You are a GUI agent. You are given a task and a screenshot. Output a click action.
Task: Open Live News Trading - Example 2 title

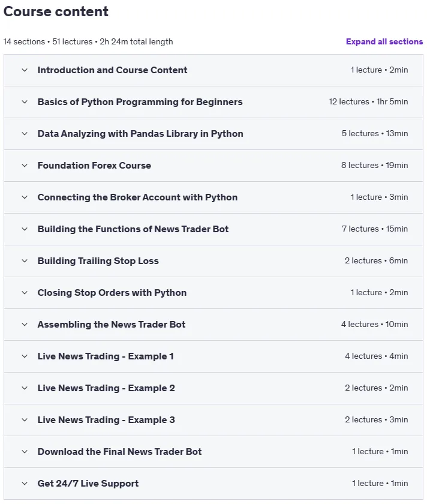106,388
